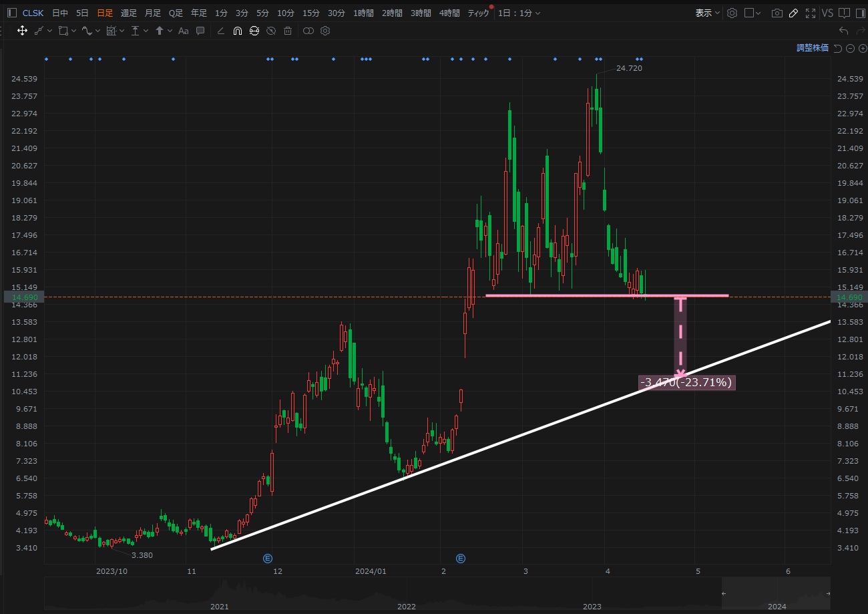This screenshot has width=868, height=614.
Task: Click the 2022 area in overview timeline
Action: coord(406,607)
